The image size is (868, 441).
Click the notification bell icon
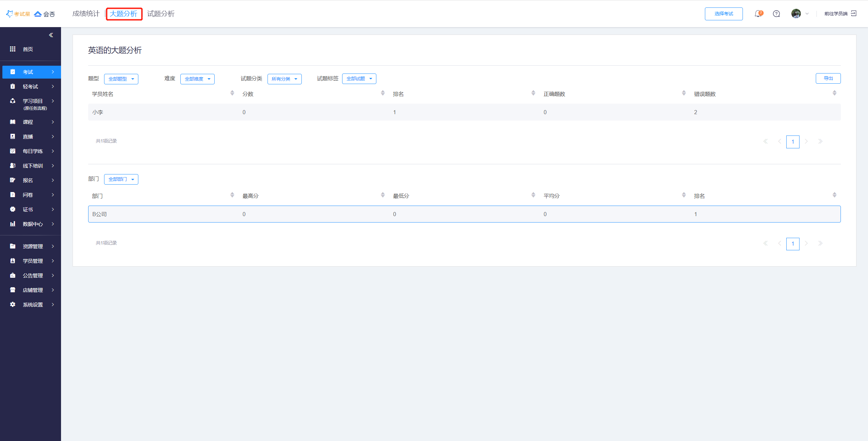click(x=758, y=14)
